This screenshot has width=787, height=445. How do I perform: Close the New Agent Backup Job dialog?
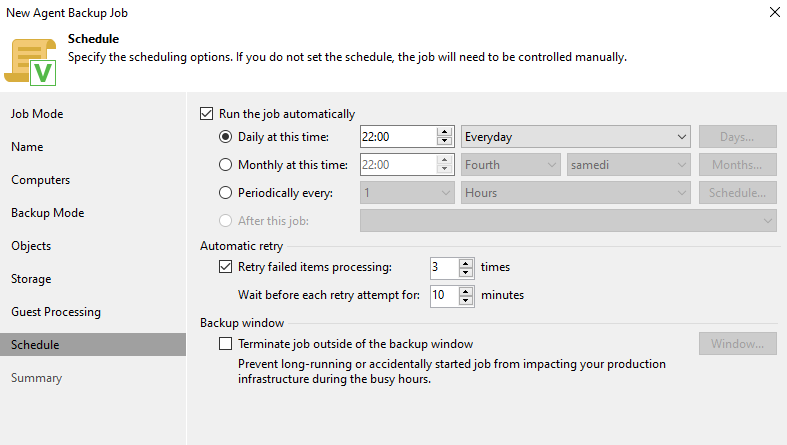coord(775,13)
